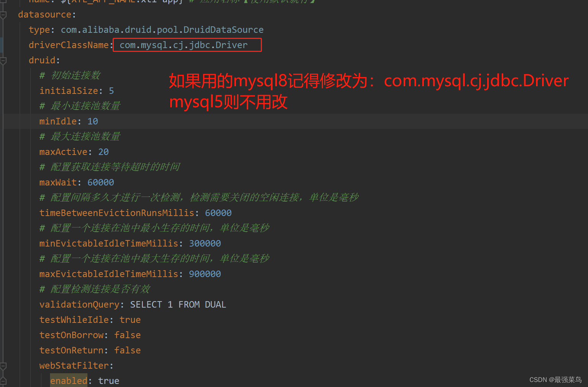The height and width of the screenshot is (387, 588).
Task: Click the value 900000
Action: (205, 274)
